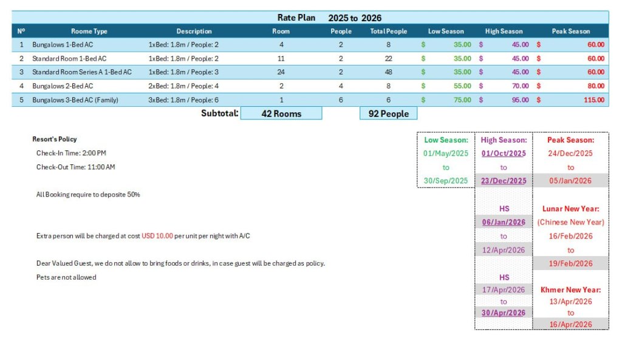Select the High Season column header

pyautogui.click(x=504, y=31)
